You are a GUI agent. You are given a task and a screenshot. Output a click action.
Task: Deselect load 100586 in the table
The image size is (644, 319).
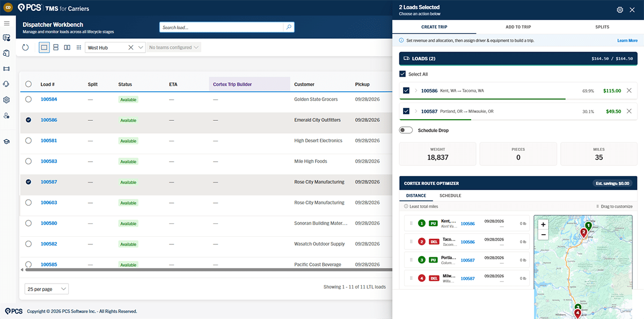pos(28,120)
